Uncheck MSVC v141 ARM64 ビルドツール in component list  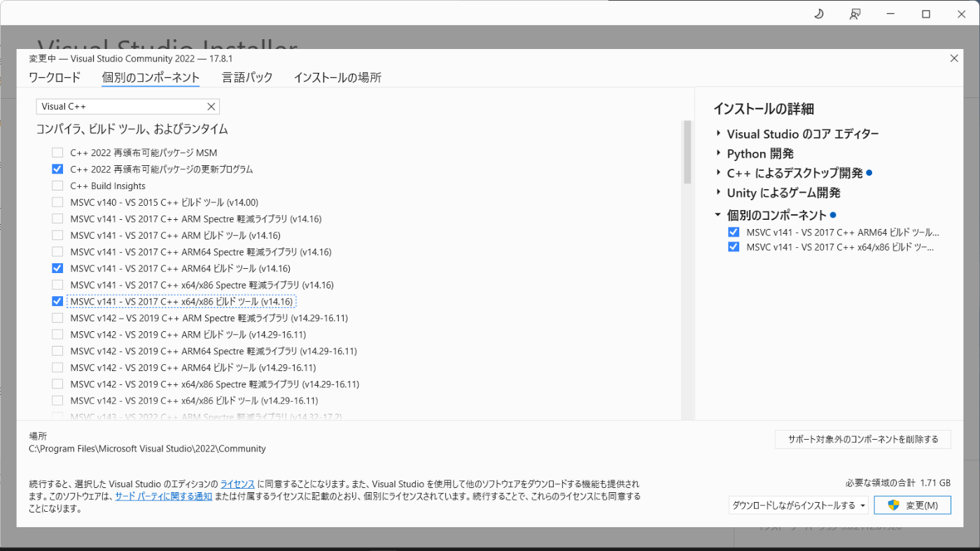pos(57,268)
